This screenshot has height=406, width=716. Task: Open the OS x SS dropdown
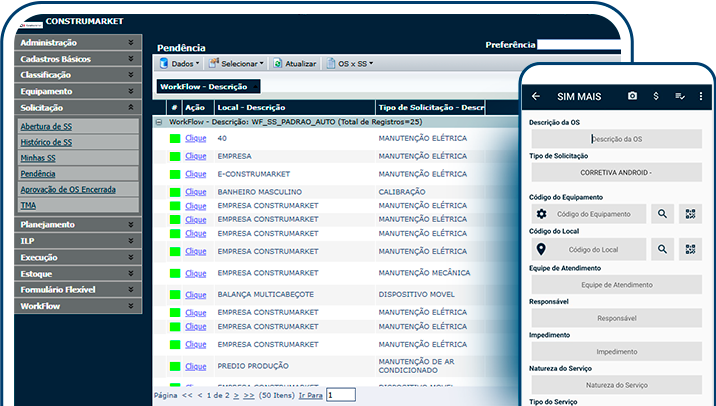coord(352,63)
